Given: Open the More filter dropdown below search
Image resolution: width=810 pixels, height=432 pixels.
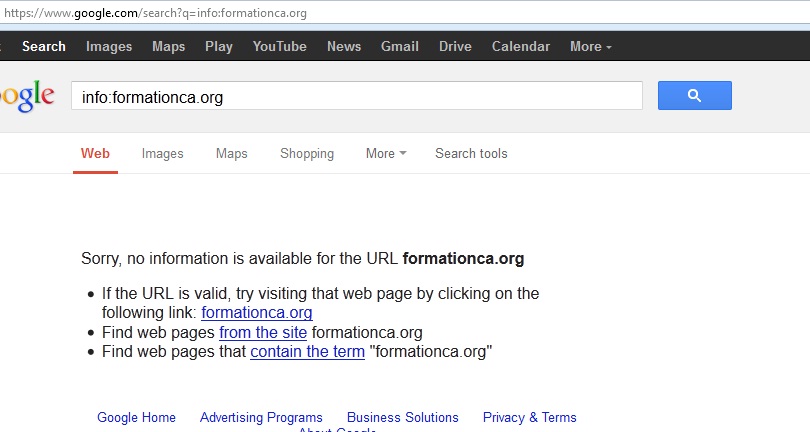Looking at the screenshot, I should click(386, 153).
